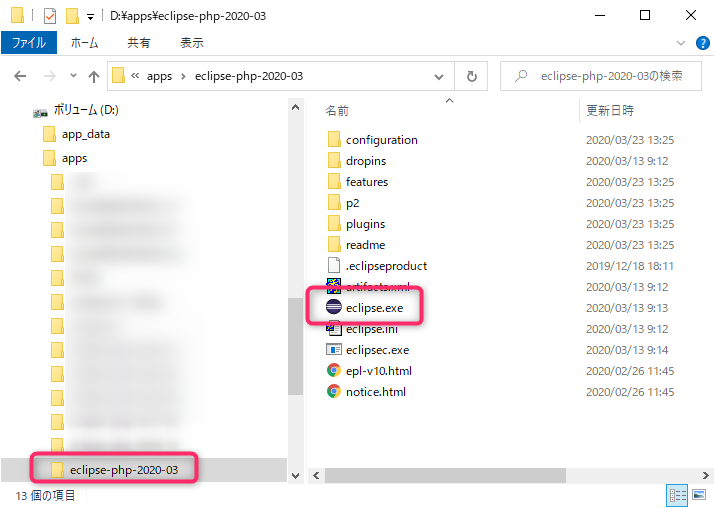Refresh the current folder view

coord(471,76)
